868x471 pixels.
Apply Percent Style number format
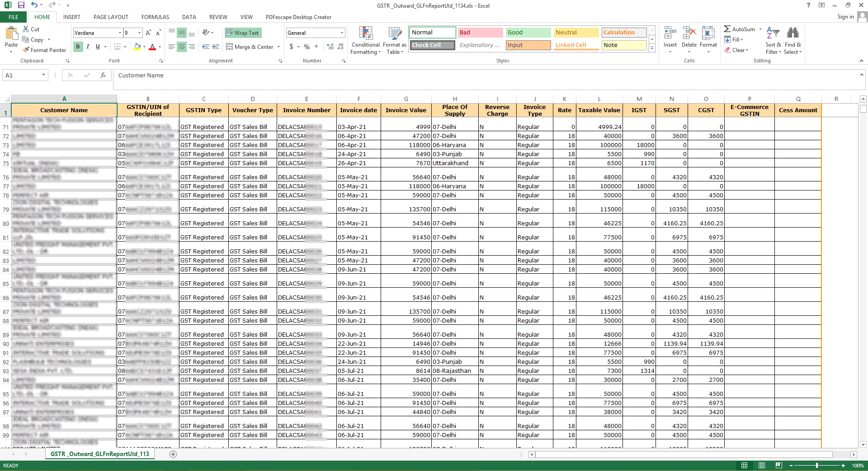click(x=307, y=47)
